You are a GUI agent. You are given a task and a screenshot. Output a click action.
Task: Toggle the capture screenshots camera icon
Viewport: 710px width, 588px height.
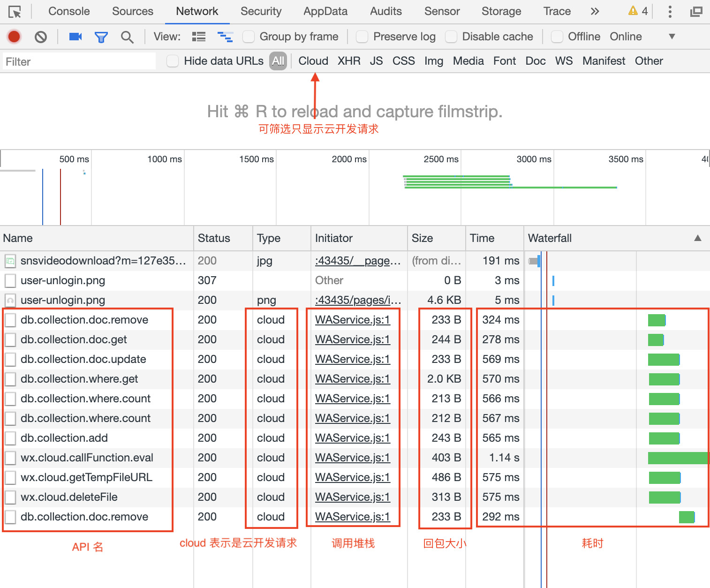[x=76, y=37]
